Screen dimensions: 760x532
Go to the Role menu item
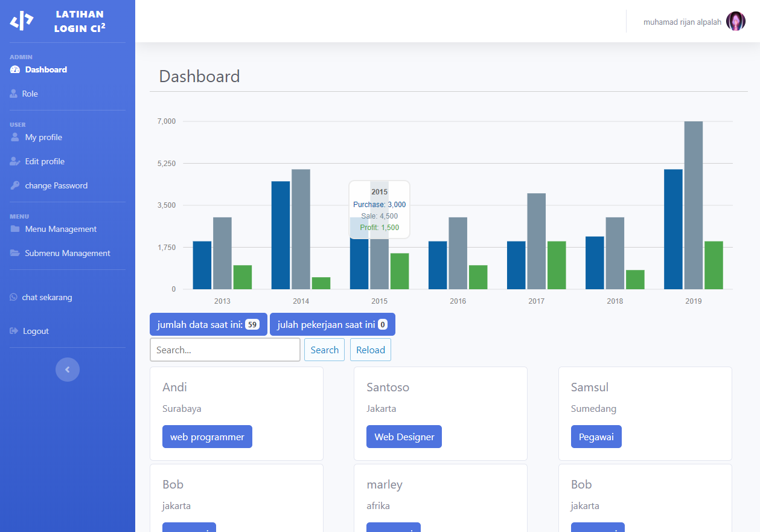[30, 94]
